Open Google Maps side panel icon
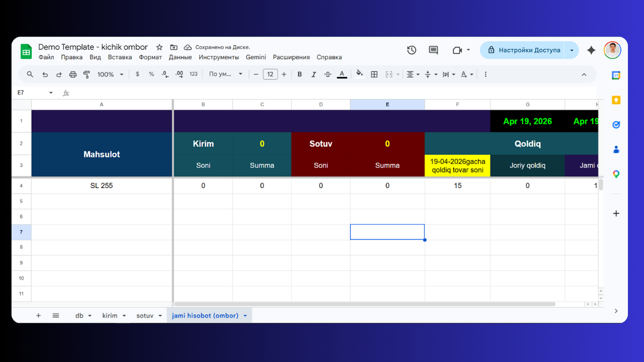 coord(616,174)
